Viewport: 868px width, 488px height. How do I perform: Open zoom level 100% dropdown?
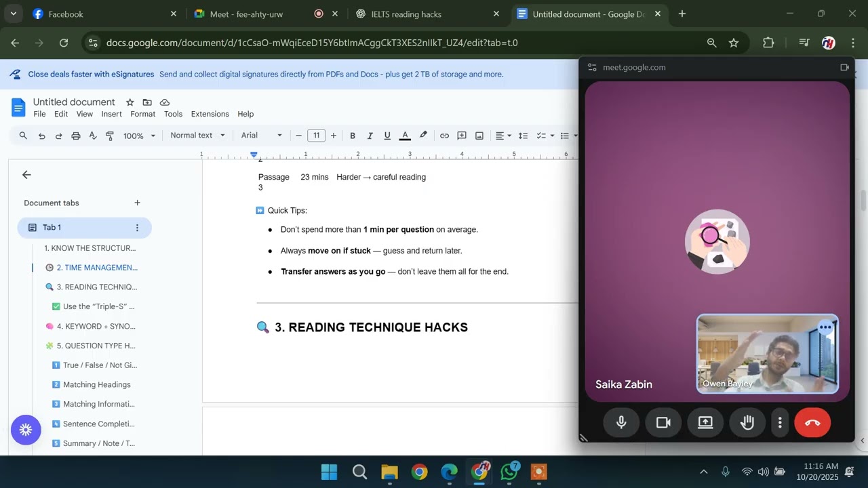pyautogui.click(x=139, y=136)
